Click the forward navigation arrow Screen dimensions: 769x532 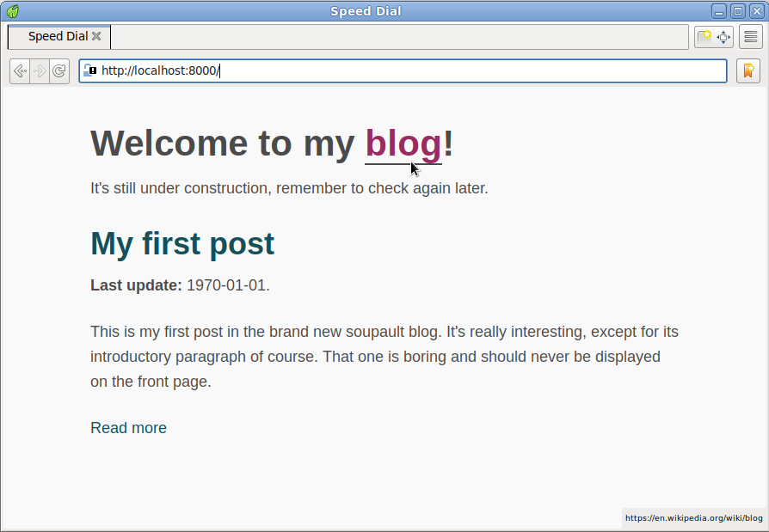pyautogui.click(x=40, y=71)
